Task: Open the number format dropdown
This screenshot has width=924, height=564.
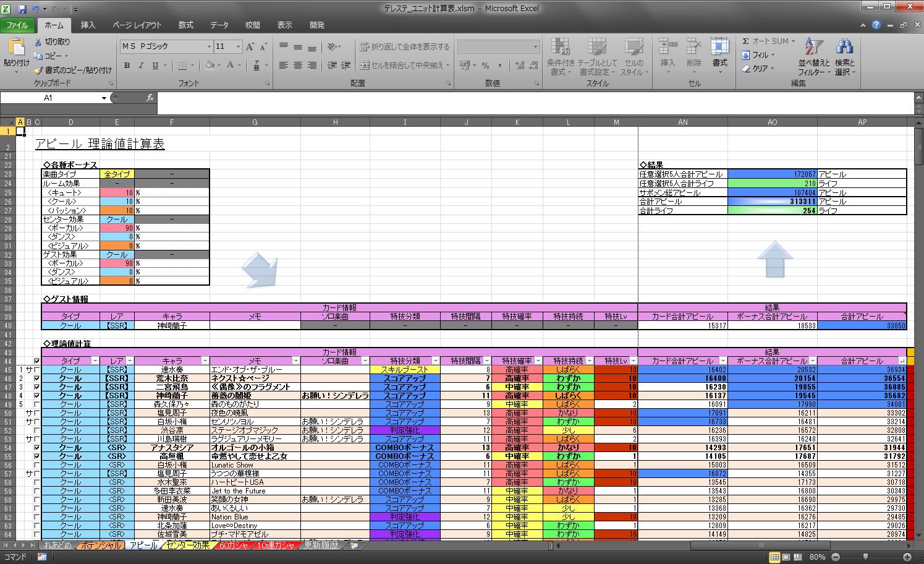Action: pos(535,47)
